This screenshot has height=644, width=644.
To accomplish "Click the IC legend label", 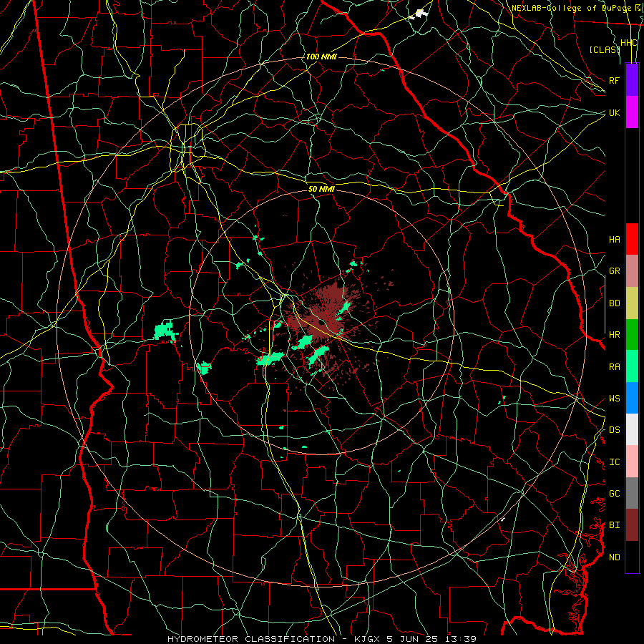I will point(614,462).
